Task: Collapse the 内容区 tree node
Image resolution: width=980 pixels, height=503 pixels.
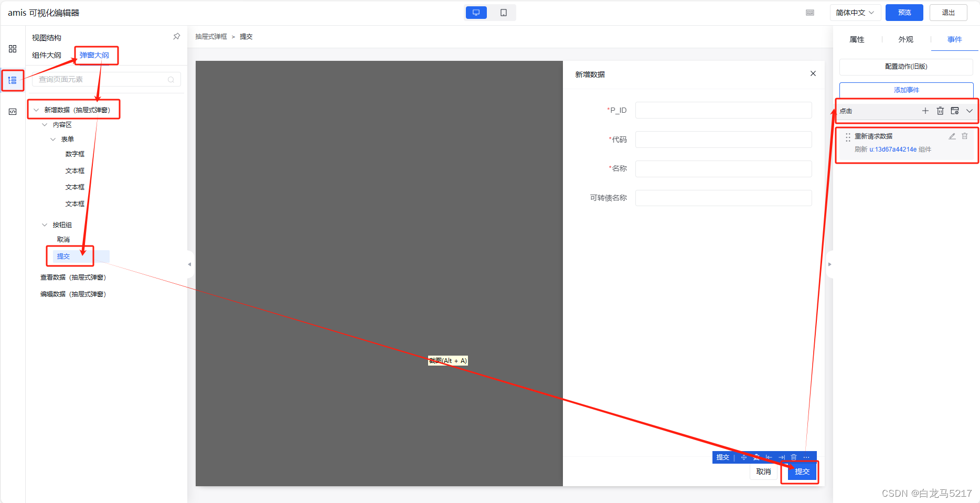Action: tap(45, 125)
